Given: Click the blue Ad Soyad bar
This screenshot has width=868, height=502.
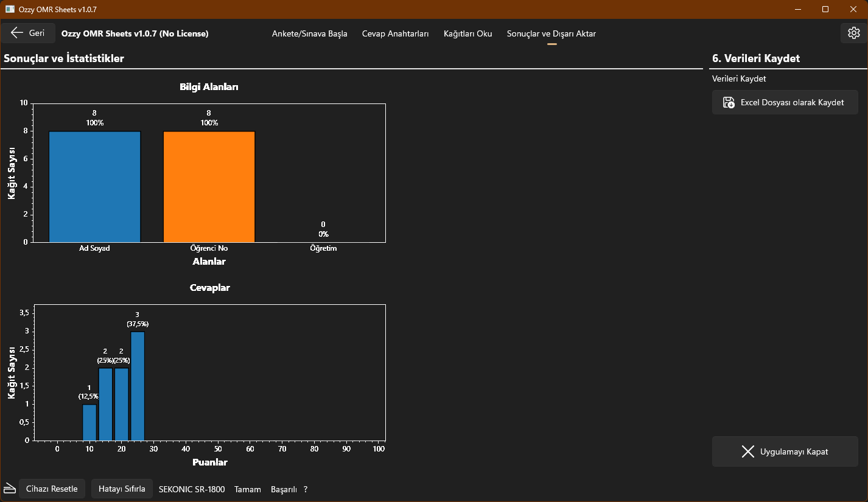Looking at the screenshot, I should pos(94,186).
